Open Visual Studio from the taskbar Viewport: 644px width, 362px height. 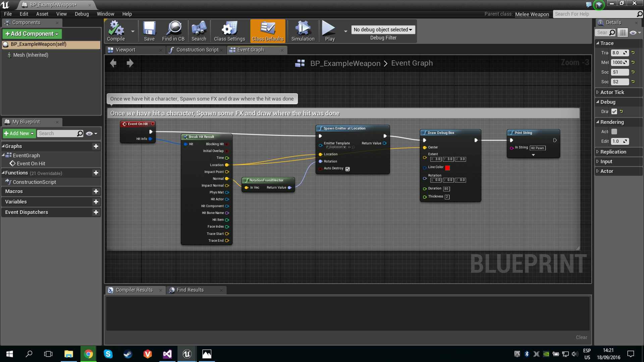pos(167,354)
